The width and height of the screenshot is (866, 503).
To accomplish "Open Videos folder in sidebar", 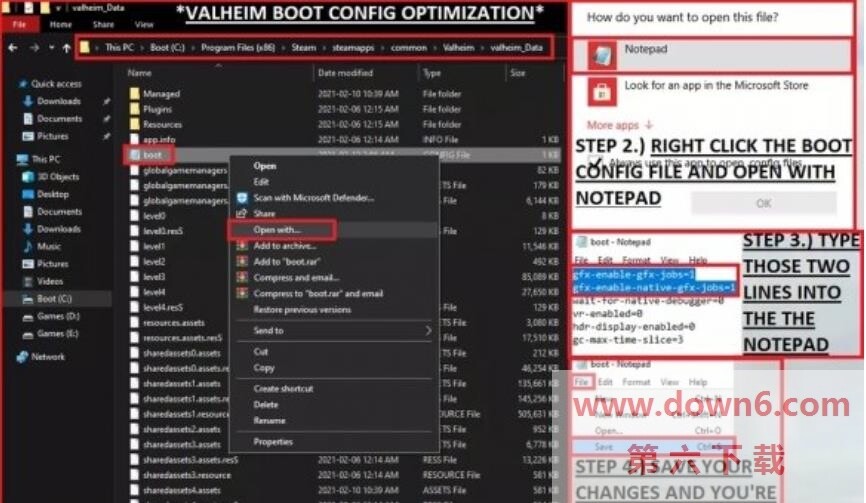I will coord(50,281).
